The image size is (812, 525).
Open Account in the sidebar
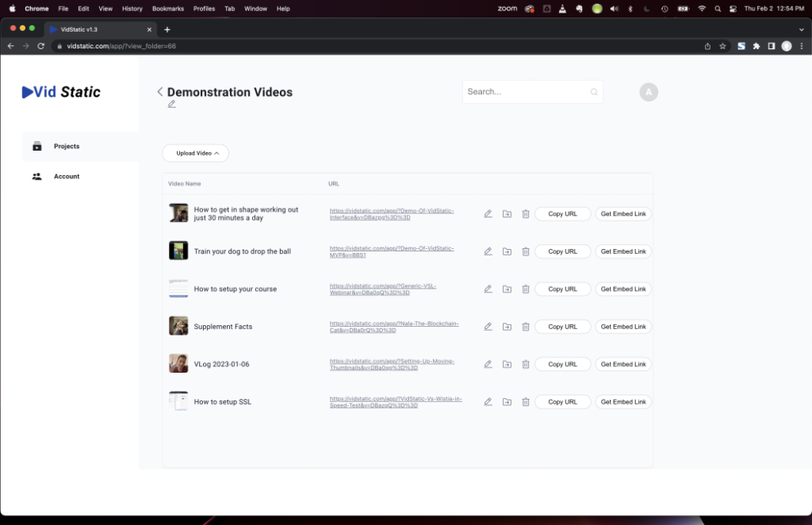67,177
